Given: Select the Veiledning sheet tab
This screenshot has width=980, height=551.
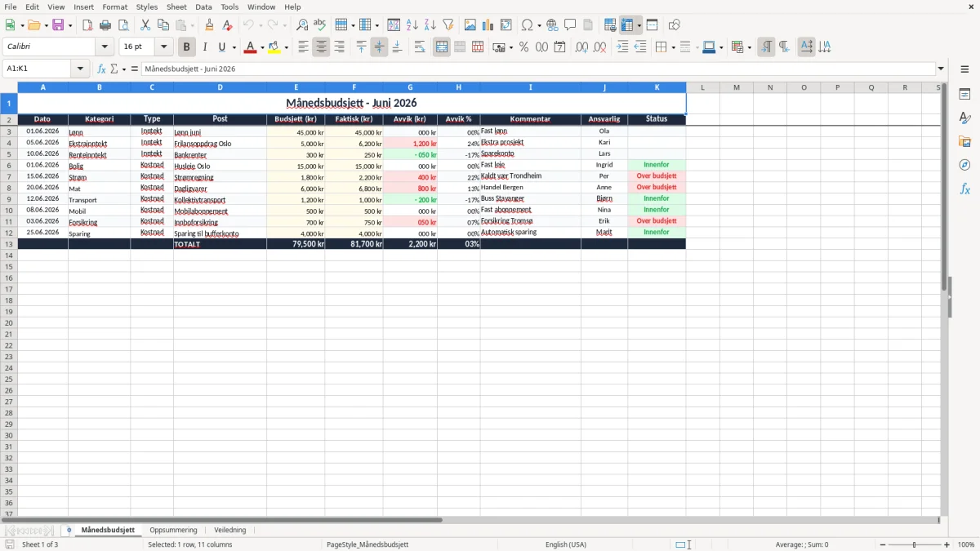Looking at the screenshot, I should (x=230, y=530).
